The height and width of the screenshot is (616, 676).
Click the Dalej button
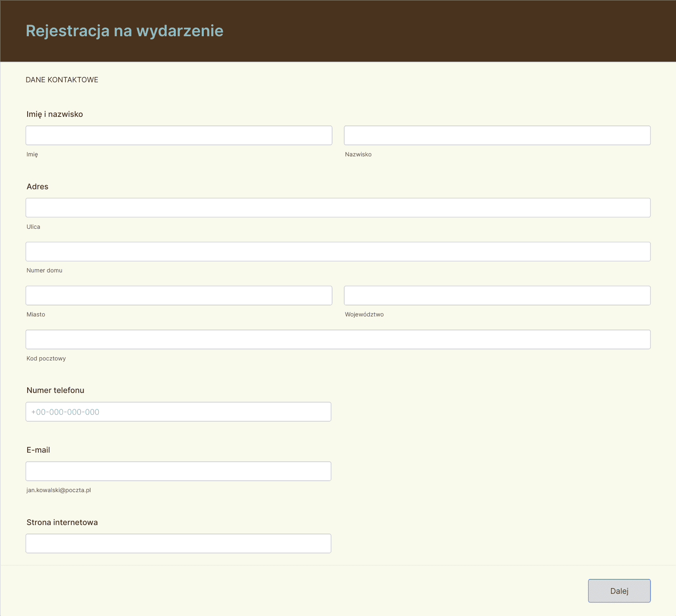point(619,591)
